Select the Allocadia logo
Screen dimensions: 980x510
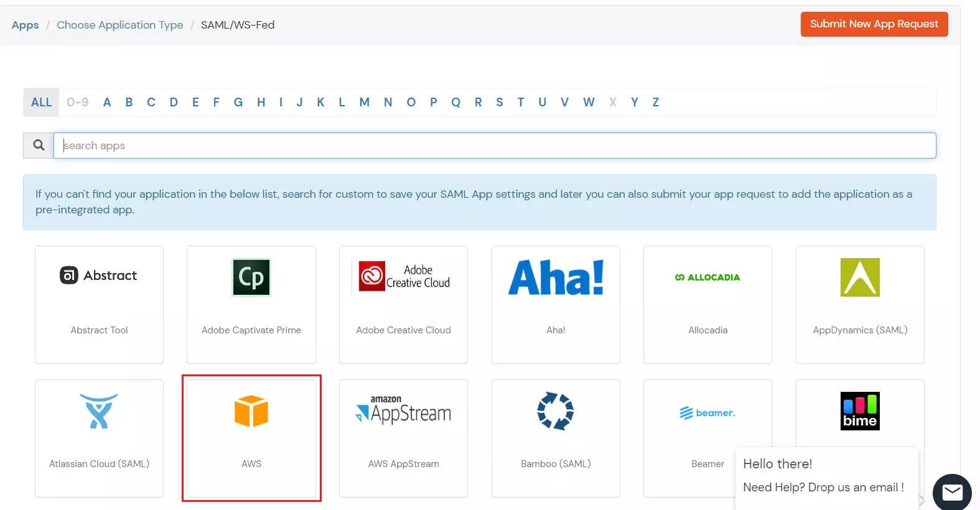pyautogui.click(x=707, y=277)
